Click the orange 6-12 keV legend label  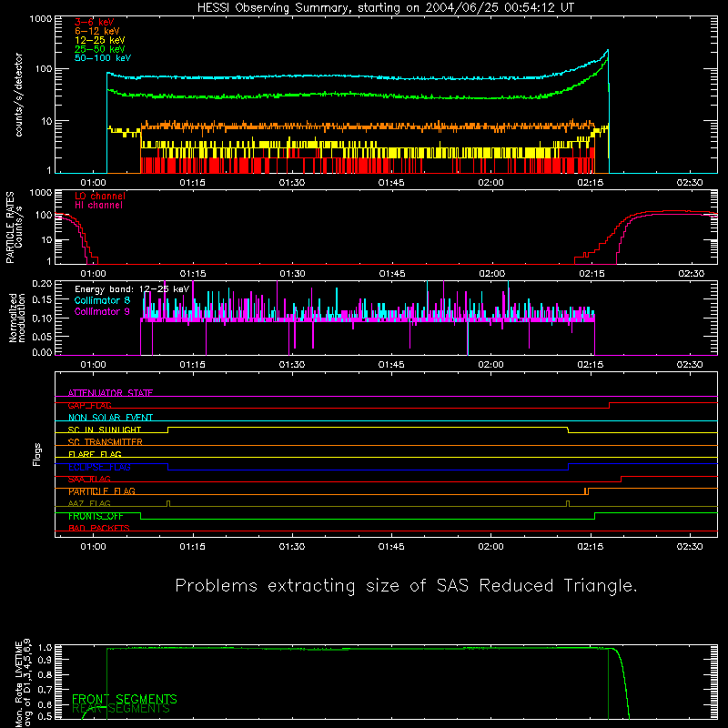pyautogui.click(x=97, y=31)
